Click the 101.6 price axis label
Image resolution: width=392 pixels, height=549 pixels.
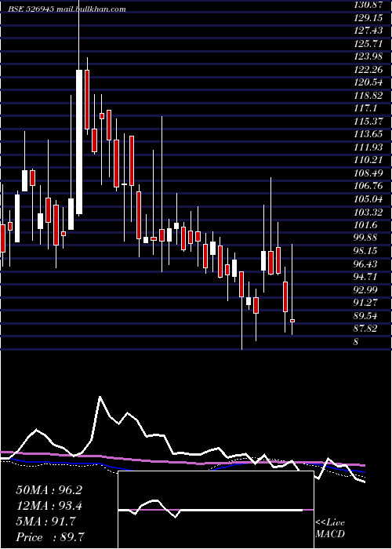tap(364, 225)
